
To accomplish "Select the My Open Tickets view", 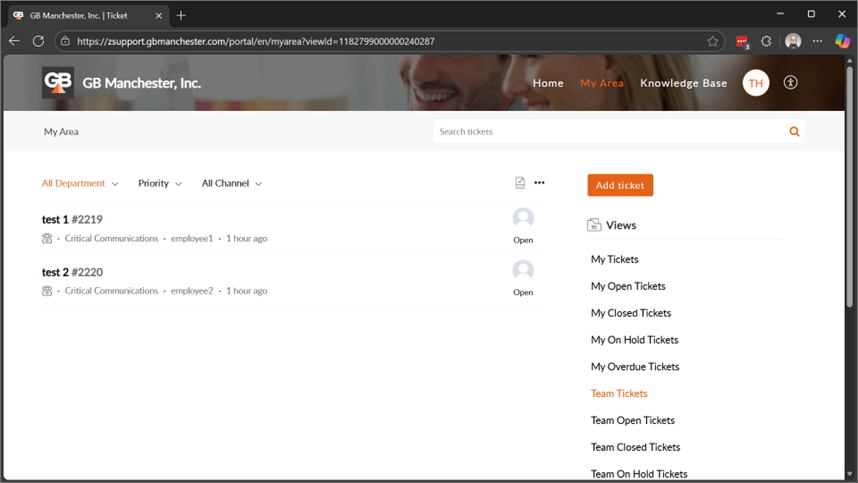I will point(628,286).
